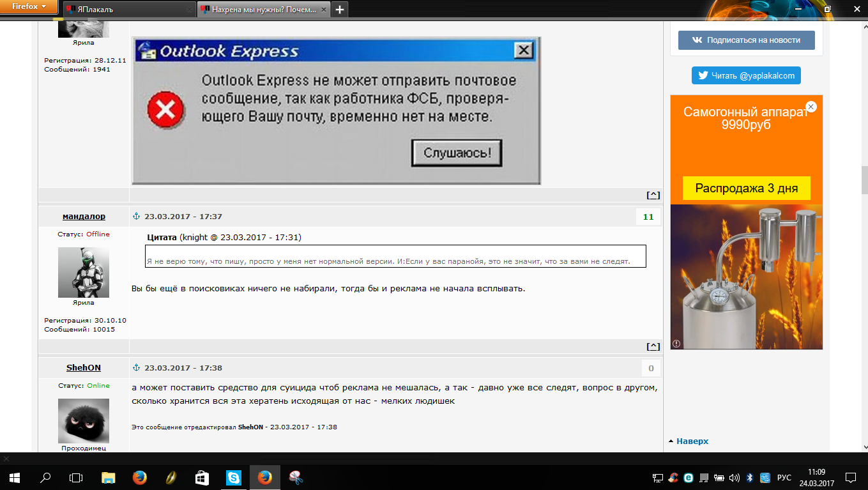Open the Action Center notifications icon
This screenshot has height=490, width=868.
pos(850,477)
